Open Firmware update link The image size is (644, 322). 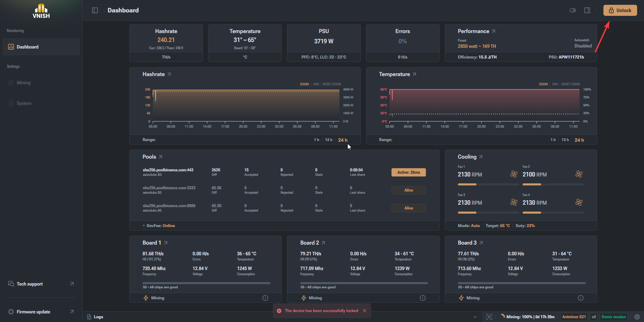coord(41,312)
